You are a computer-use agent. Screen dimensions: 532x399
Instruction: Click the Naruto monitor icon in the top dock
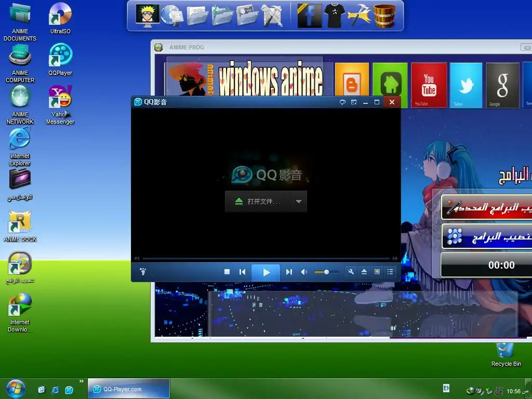(x=147, y=15)
